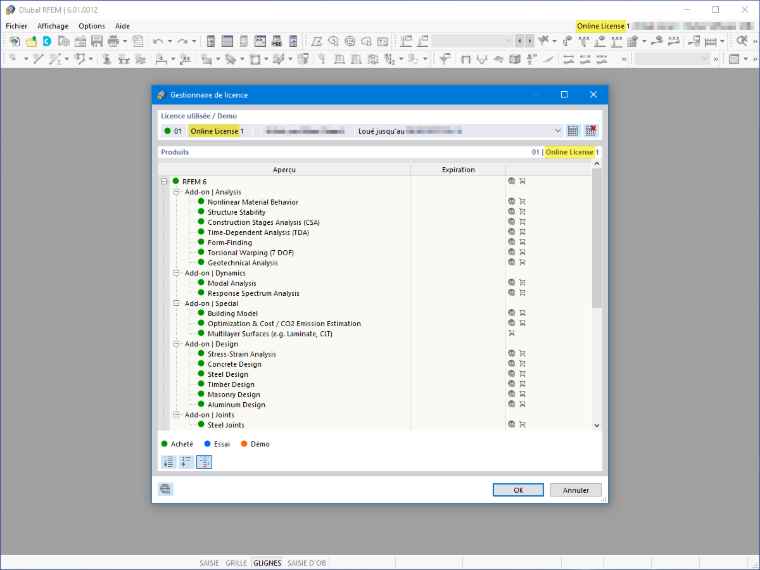The image size is (760, 570).
Task: Open the empty load case combo box in the toolbar
Action: coord(472,41)
